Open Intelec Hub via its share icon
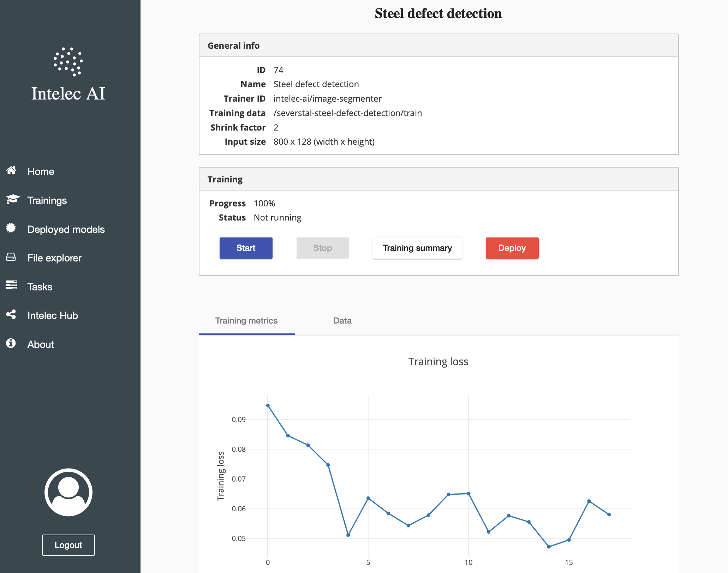The image size is (728, 573). click(x=11, y=315)
